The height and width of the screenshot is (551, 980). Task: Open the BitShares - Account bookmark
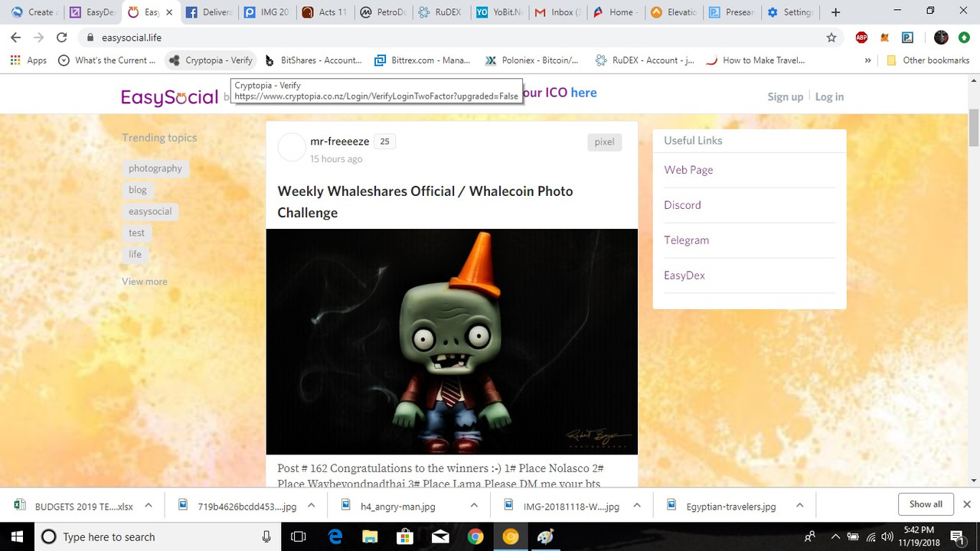coord(313,60)
